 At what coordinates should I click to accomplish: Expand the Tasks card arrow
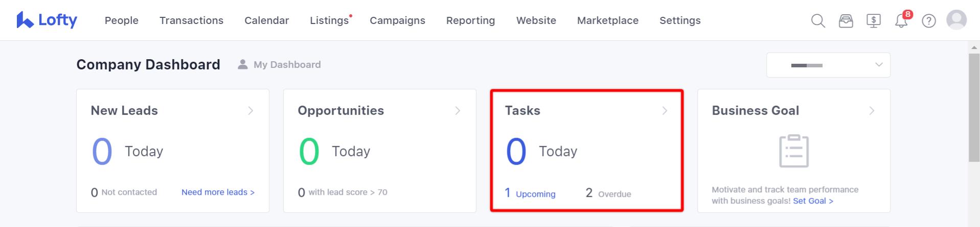665,111
